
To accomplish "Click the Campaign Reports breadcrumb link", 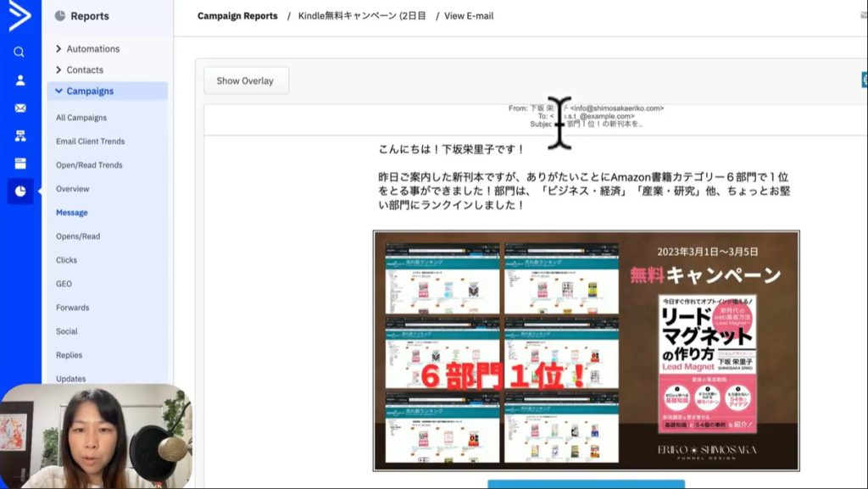I will (237, 16).
